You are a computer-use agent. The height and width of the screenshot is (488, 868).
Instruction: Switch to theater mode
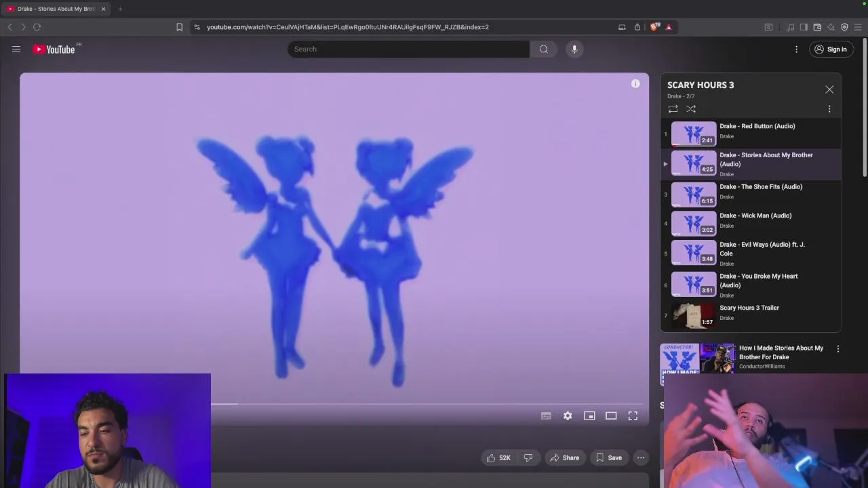(611, 415)
